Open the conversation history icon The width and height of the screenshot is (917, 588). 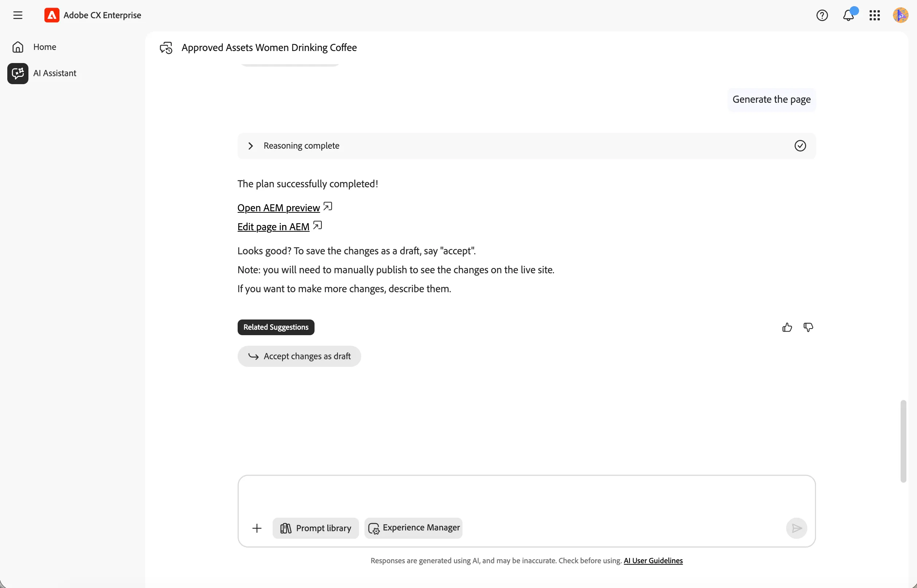pos(166,48)
